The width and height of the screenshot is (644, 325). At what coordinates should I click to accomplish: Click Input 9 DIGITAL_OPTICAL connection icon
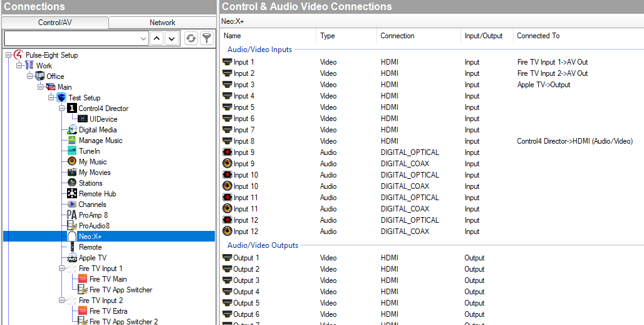point(227,152)
